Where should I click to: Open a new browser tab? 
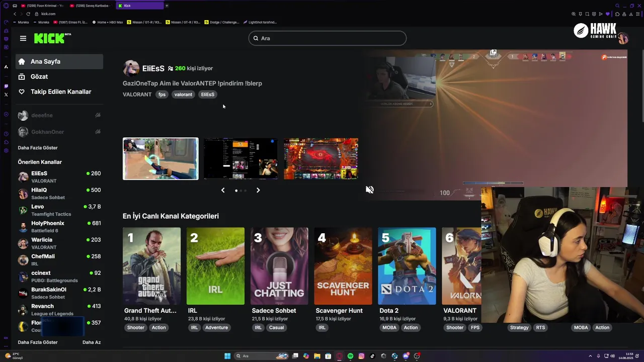pyautogui.click(x=167, y=6)
